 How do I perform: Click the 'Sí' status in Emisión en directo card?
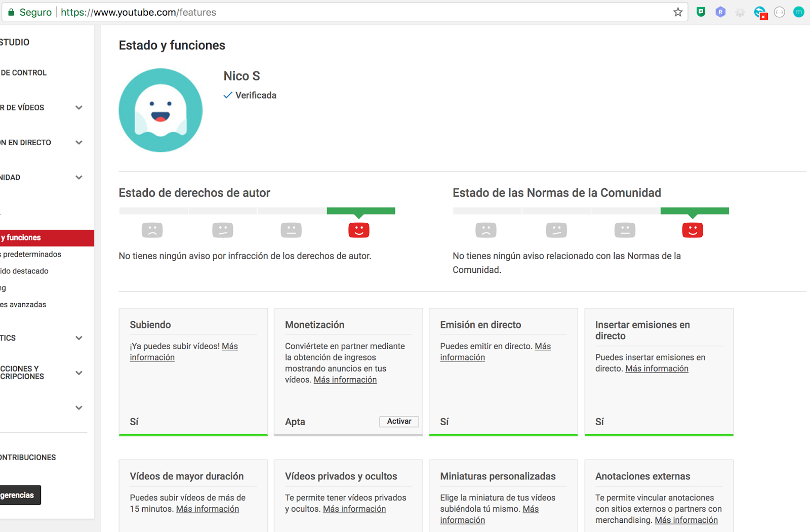click(444, 422)
